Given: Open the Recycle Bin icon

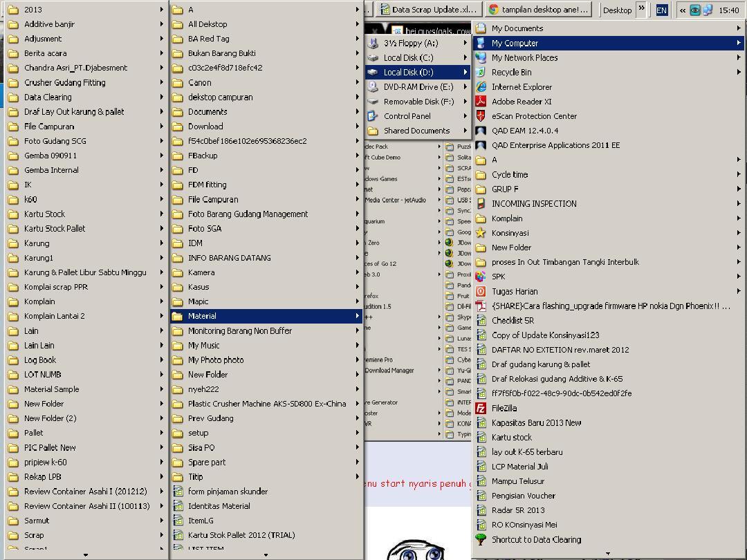Looking at the screenshot, I should pos(481,72).
